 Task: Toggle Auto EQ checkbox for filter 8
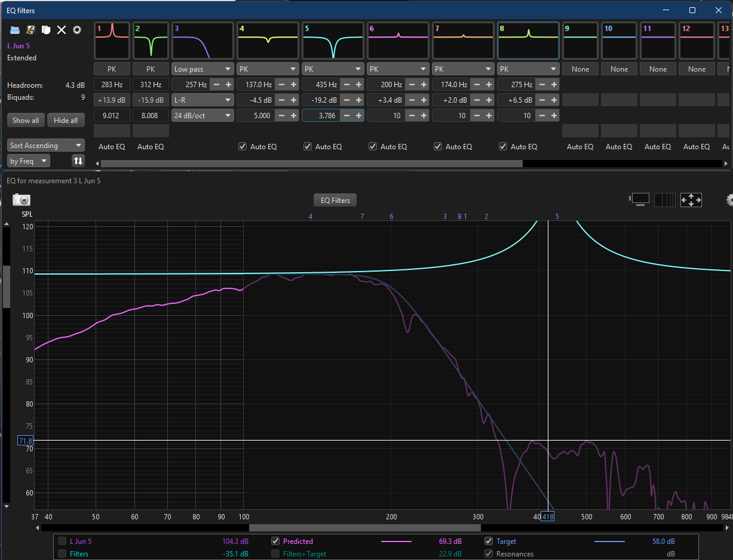click(x=503, y=146)
